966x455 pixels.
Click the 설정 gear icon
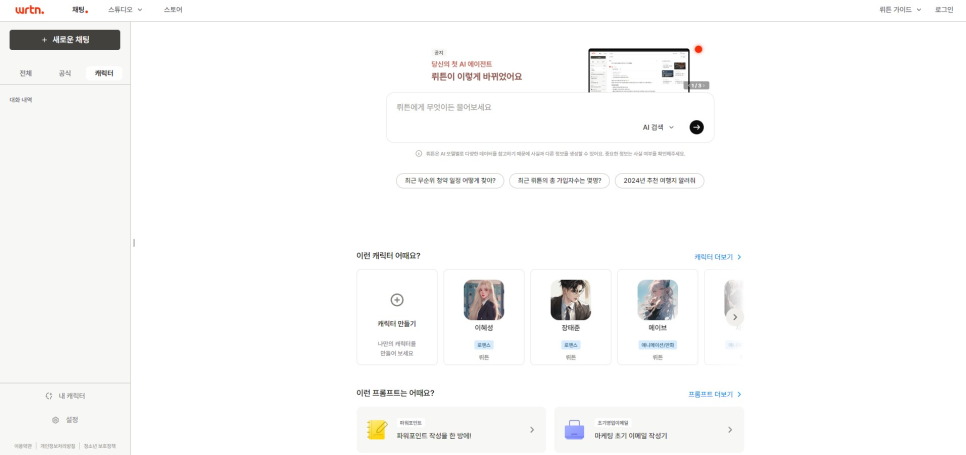55,420
